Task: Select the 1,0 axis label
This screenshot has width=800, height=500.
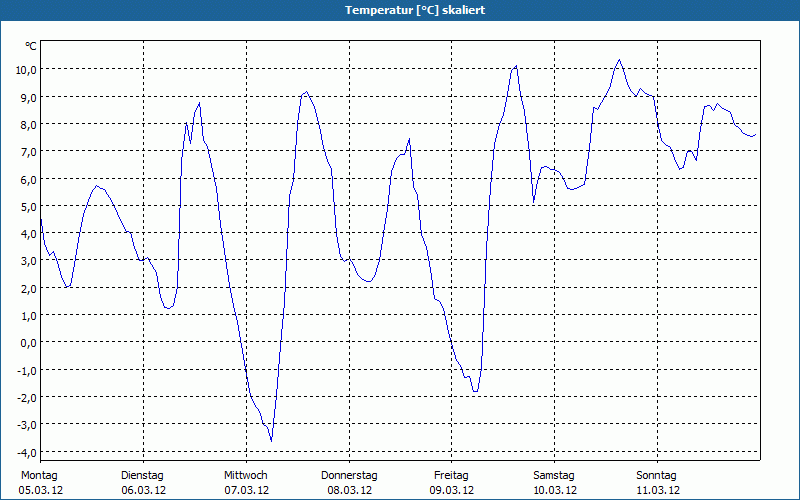Action: (29, 316)
